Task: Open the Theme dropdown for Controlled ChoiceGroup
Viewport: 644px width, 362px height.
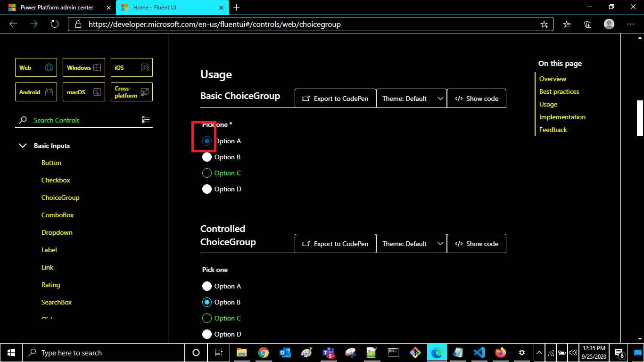Action: click(411, 243)
